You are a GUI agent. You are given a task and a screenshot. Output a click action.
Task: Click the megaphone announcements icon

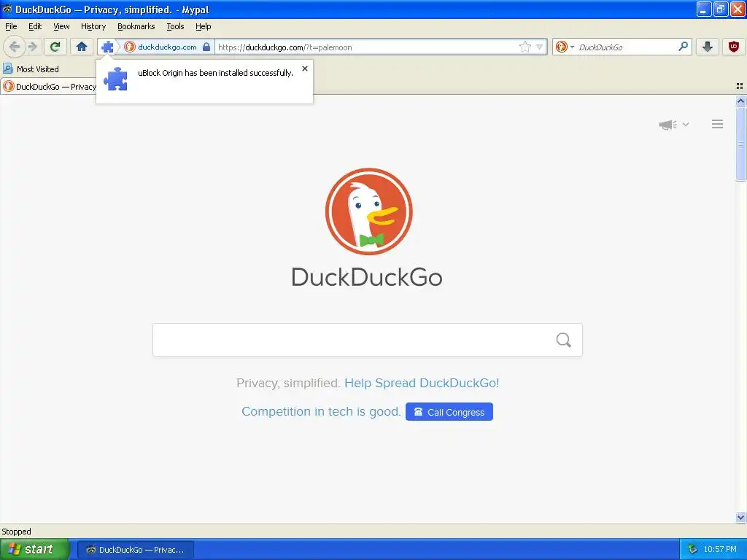(668, 124)
